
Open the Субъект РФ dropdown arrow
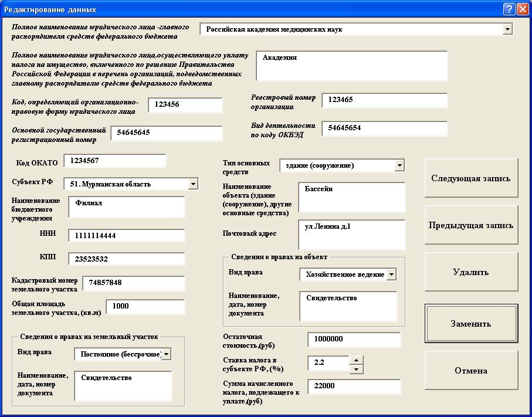[x=193, y=184]
